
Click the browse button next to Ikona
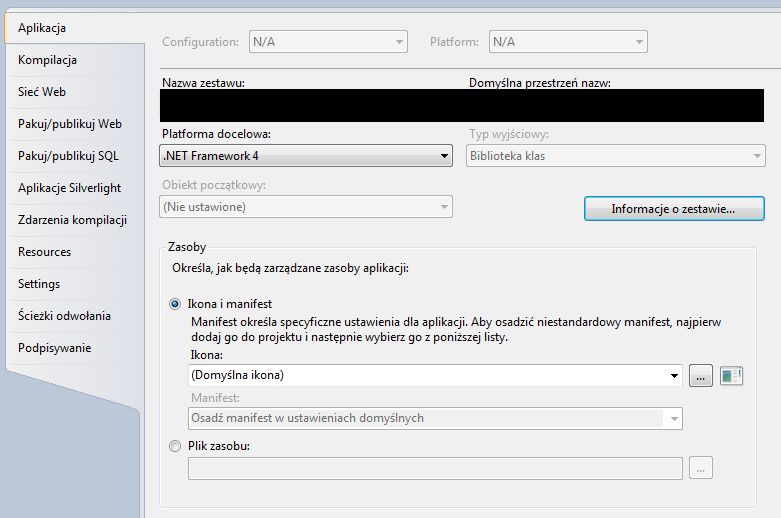click(701, 376)
